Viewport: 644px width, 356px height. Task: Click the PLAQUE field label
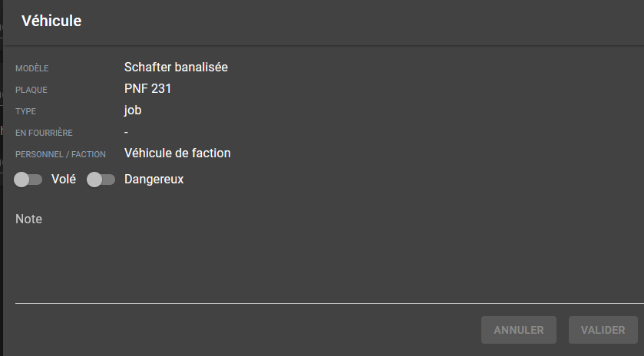coord(31,90)
